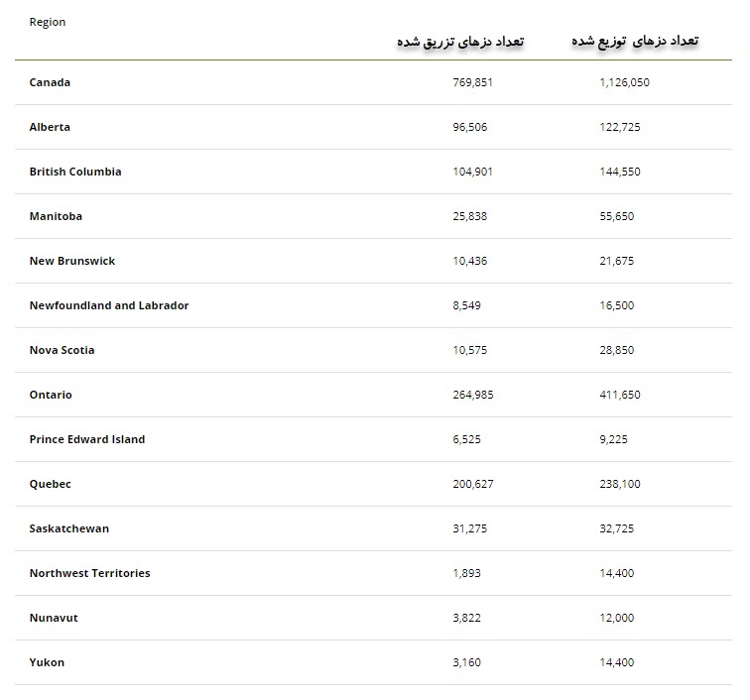
Task: Click the New Brunswick row label
Action: pos(72,261)
